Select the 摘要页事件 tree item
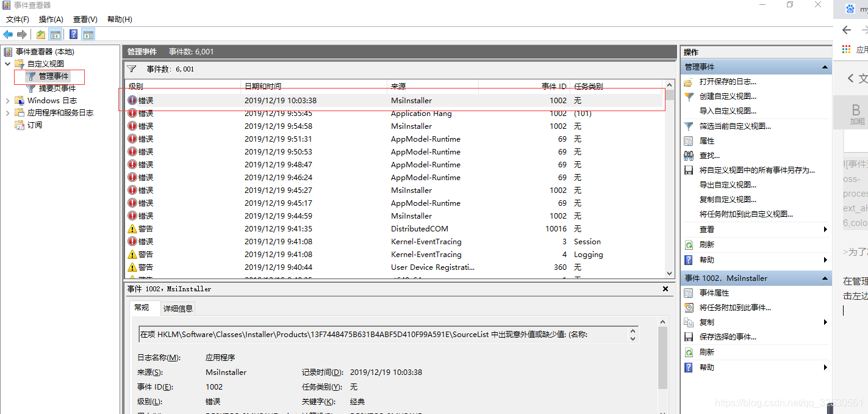This screenshot has height=414, width=868. point(57,89)
